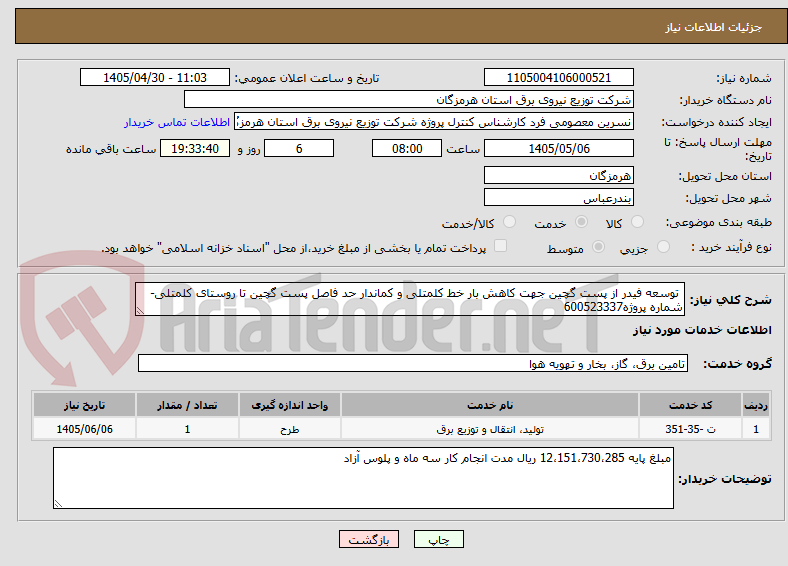The image size is (788, 566).
Task: Click the request creator field نسرین معصومی فرد
Action: (x=434, y=122)
